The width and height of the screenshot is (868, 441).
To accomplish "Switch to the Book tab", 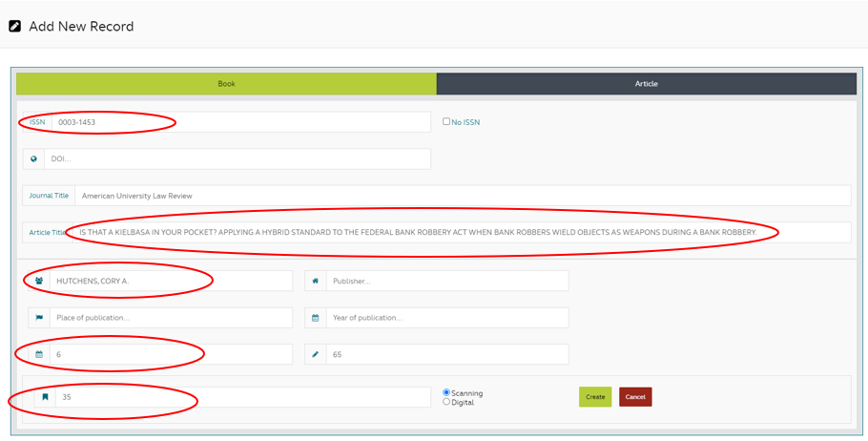I will (x=226, y=84).
